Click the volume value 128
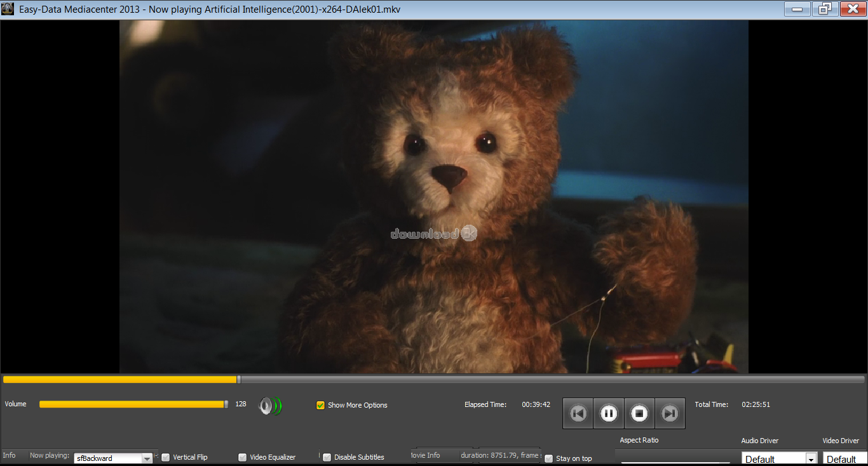The image size is (868, 466). click(241, 404)
